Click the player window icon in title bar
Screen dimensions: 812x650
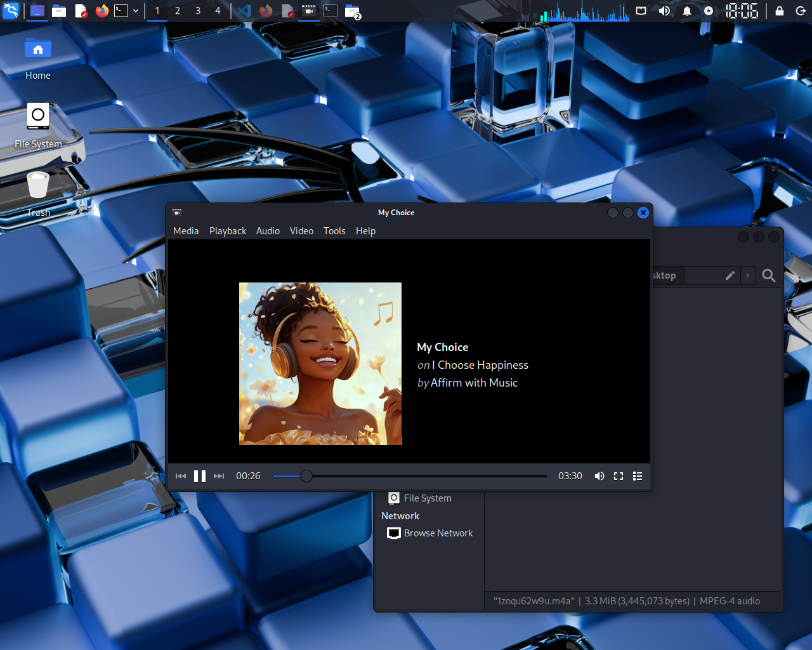(x=177, y=212)
